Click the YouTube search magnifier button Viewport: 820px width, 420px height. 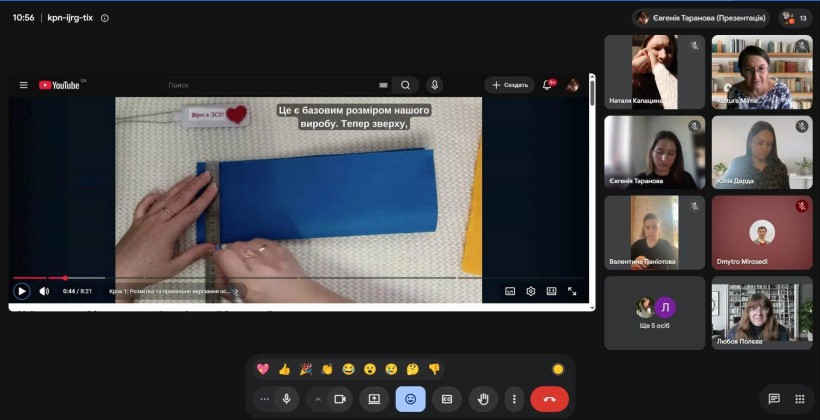click(x=405, y=85)
